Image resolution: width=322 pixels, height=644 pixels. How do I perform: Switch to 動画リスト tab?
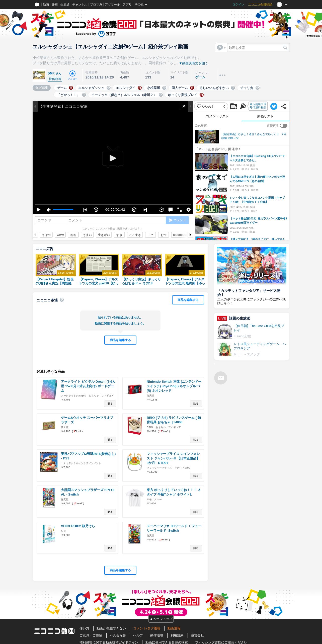coord(265,116)
